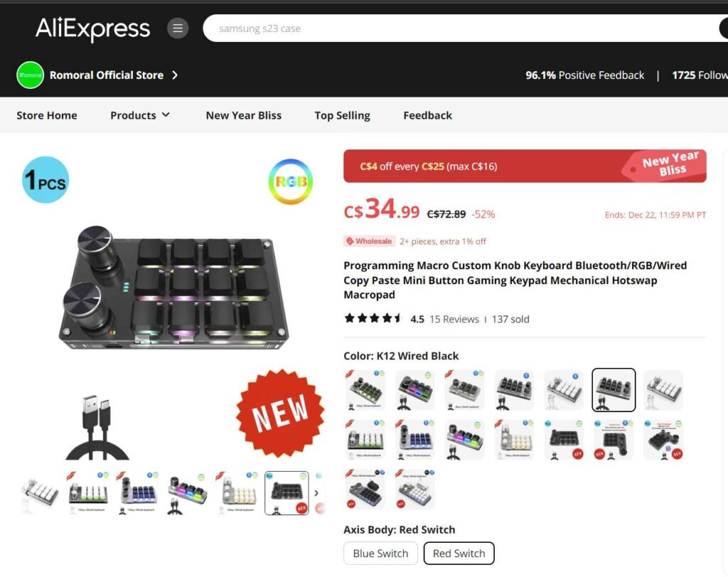Click the star rating icons
Image resolution: width=728 pixels, height=577 pixels.
pyautogui.click(x=373, y=319)
